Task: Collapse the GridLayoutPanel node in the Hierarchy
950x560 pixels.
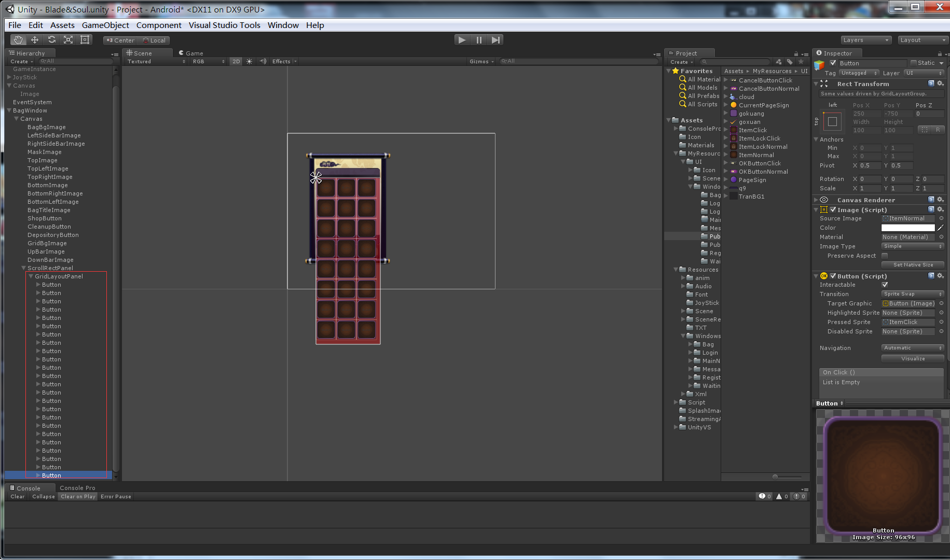Action: 30,276
